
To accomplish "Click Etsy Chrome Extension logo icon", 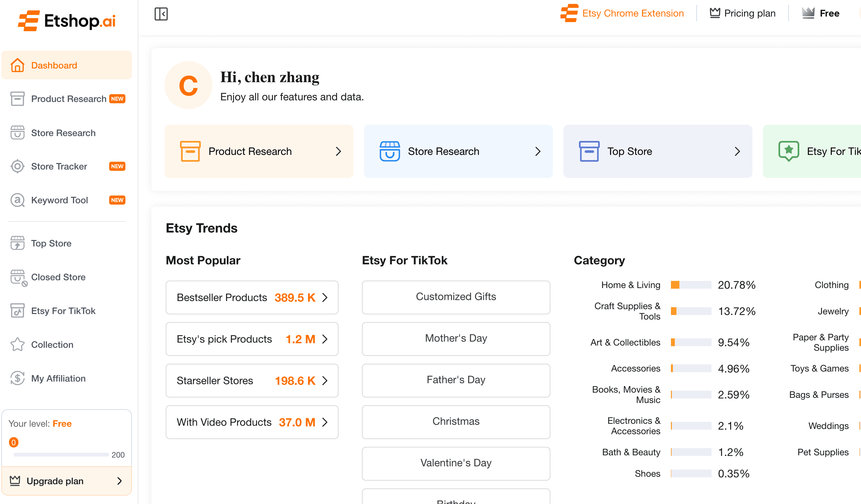I will [570, 13].
